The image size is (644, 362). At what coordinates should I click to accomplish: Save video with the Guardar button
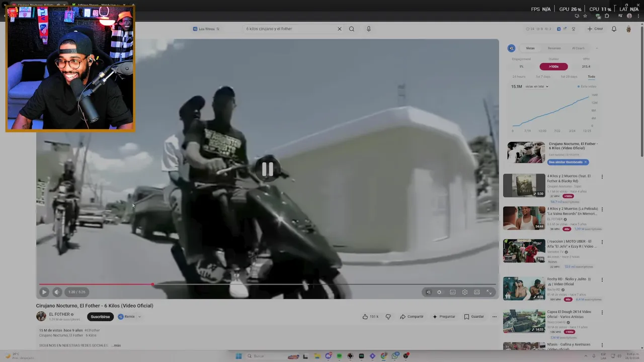tap(474, 317)
